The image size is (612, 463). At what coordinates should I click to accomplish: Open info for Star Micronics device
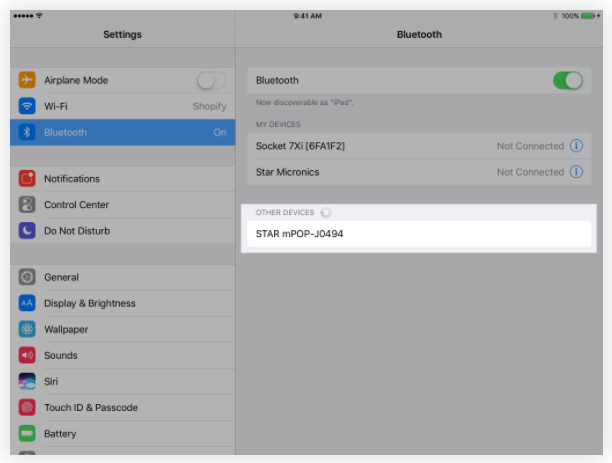(x=576, y=172)
